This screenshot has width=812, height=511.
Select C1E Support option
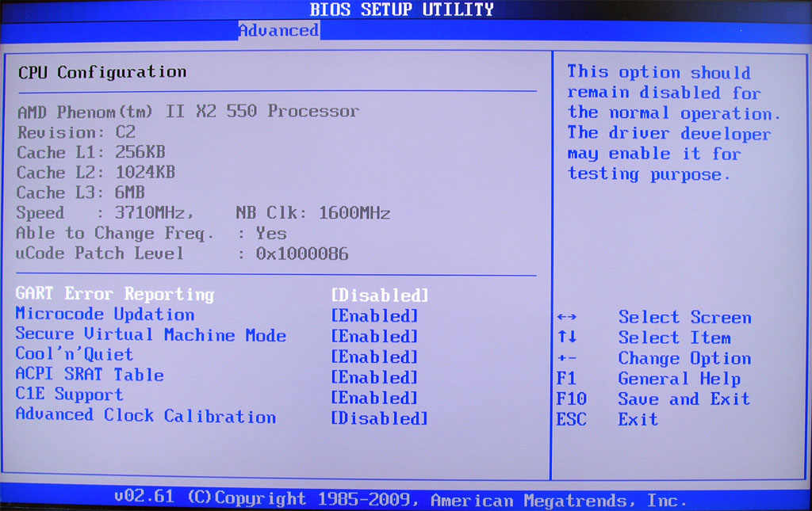[x=70, y=395]
